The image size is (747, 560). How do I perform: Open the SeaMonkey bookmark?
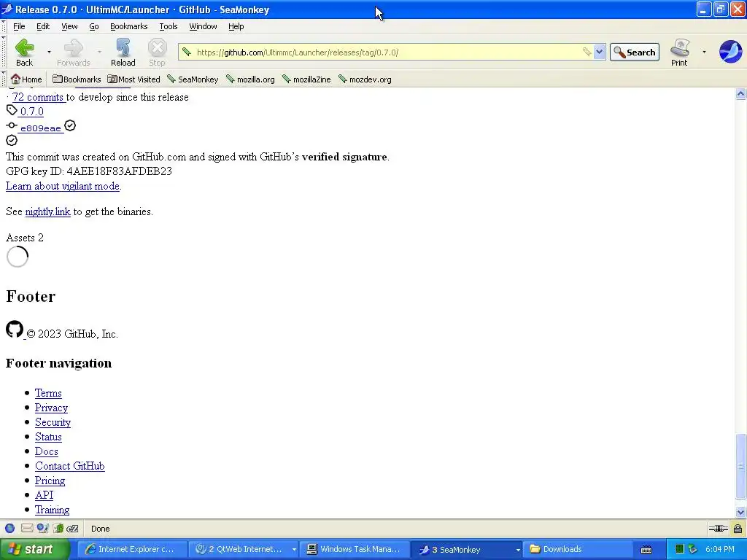pyautogui.click(x=193, y=79)
